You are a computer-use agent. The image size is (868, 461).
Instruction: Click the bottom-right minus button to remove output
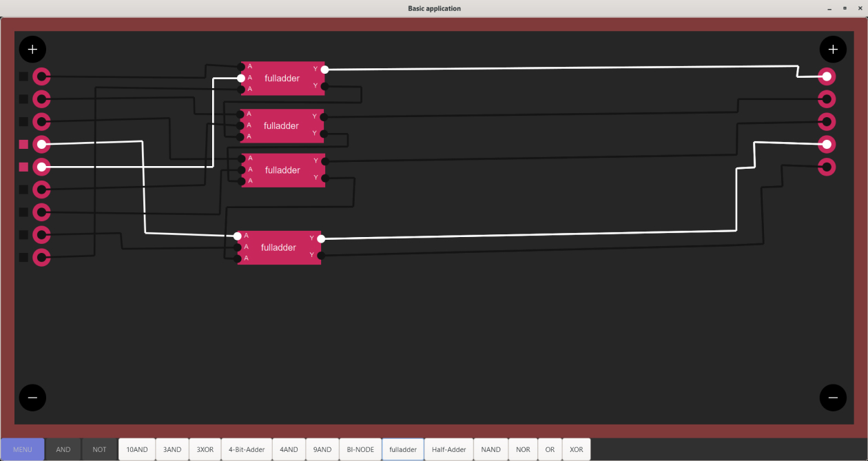[833, 398]
